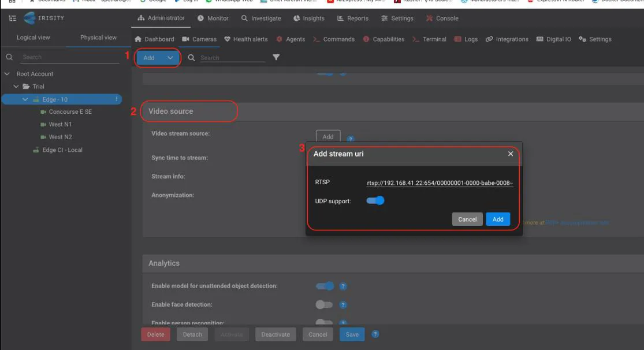Image resolution: width=644 pixels, height=350 pixels.
Task: Open the Add camera dropdown button
Action: (158, 58)
